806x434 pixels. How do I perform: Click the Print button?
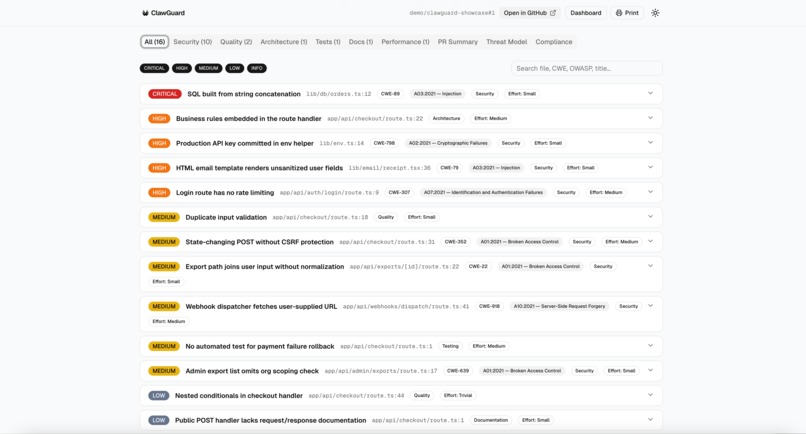coord(627,13)
